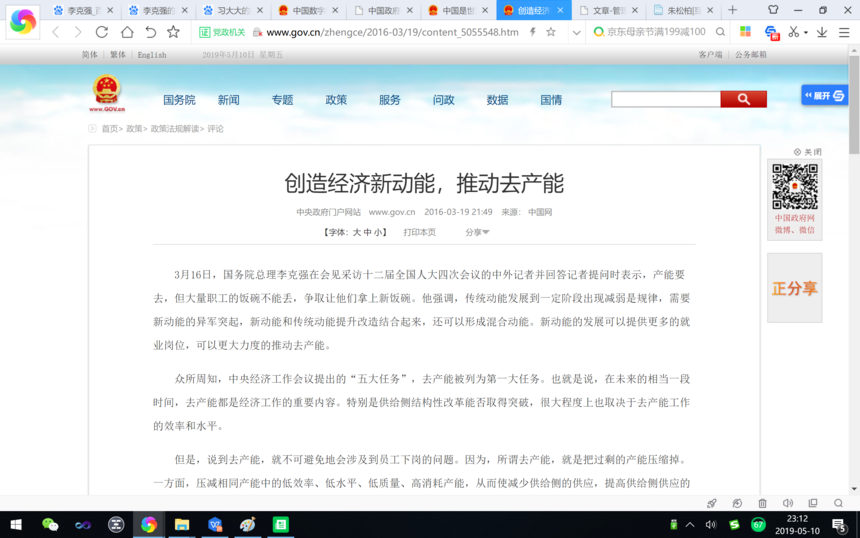Mute page sound via status bar speaker icon

[x=788, y=503]
